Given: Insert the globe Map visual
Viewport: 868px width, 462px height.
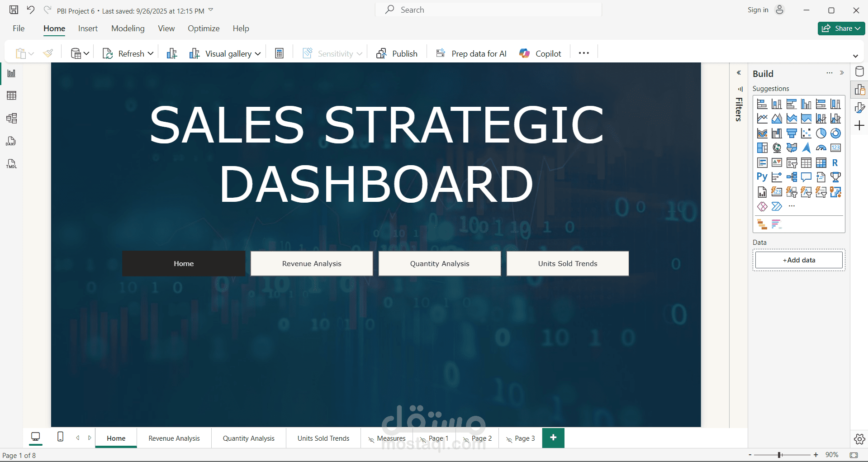Looking at the screenshot, I should 777,148.
